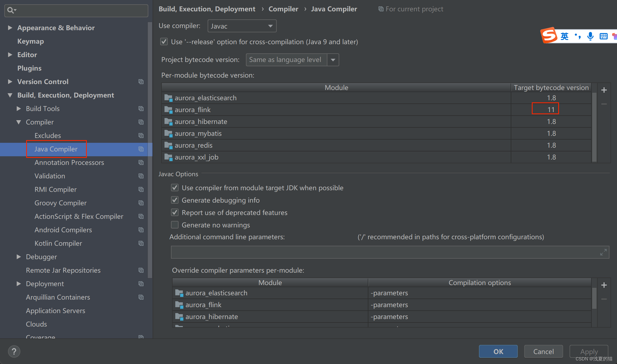Click the Cancel button
The image size is (617, 364).
point(543,351)
